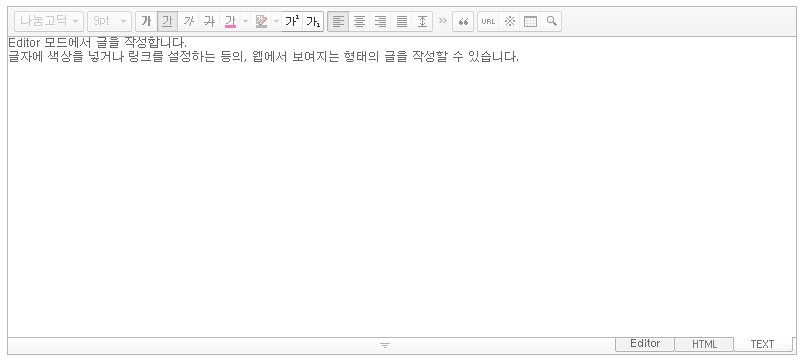Screen dimensions: 804x363
Task: Expand the background color palette arrow
Action: [276, 22]
